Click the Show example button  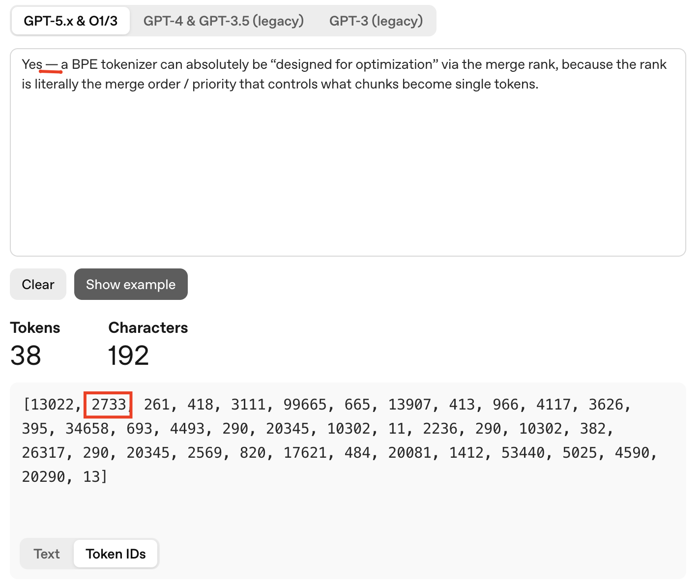pyautogui.click(x=131, y=284)
